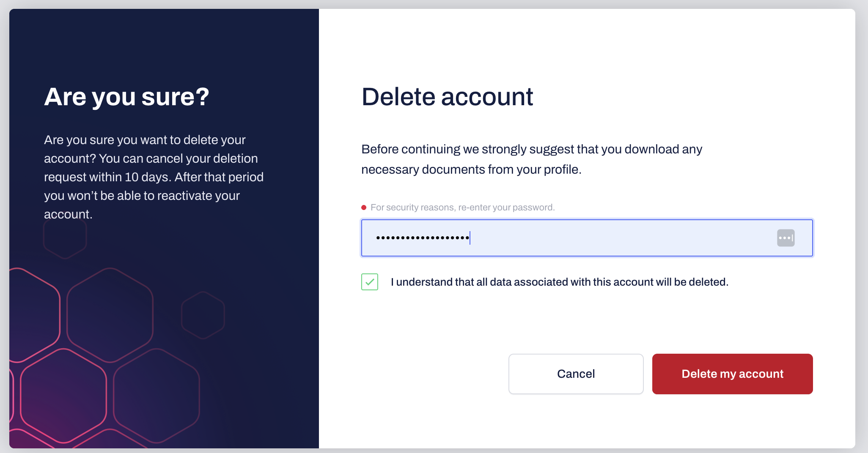
Task: Click the large hexagon at top center of pattern
Action: click(x=110, y=315)
